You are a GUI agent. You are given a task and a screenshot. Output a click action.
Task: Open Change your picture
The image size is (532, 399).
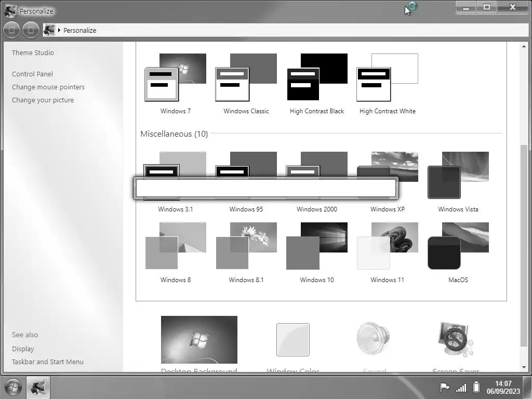(x=43, y=100)
